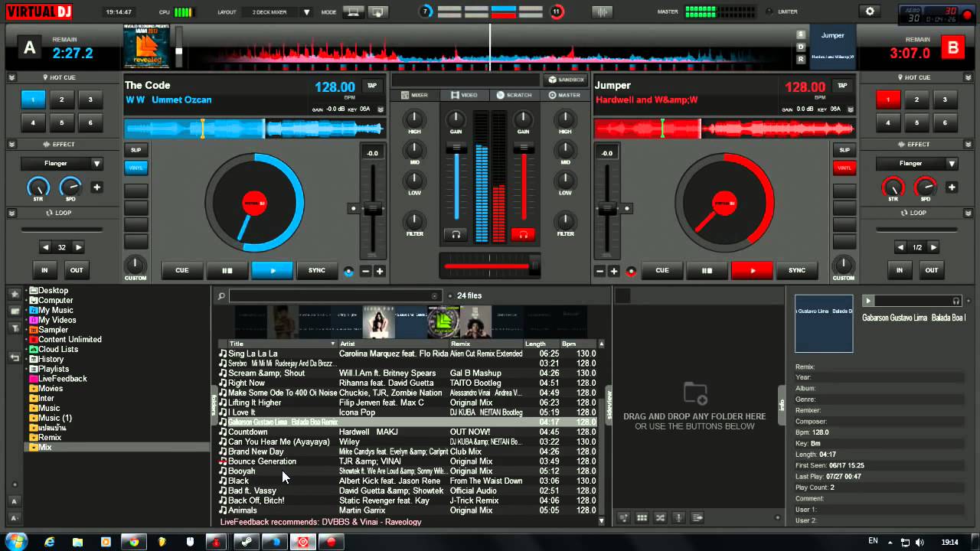Toggle SLIP mode on deck A
Viewport: 980px width, 551px height.
pos(136,150)
